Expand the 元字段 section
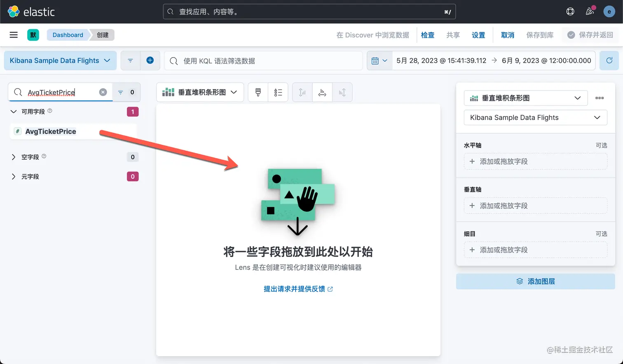This screenshot has width=623, height=364. click(14, 177)
